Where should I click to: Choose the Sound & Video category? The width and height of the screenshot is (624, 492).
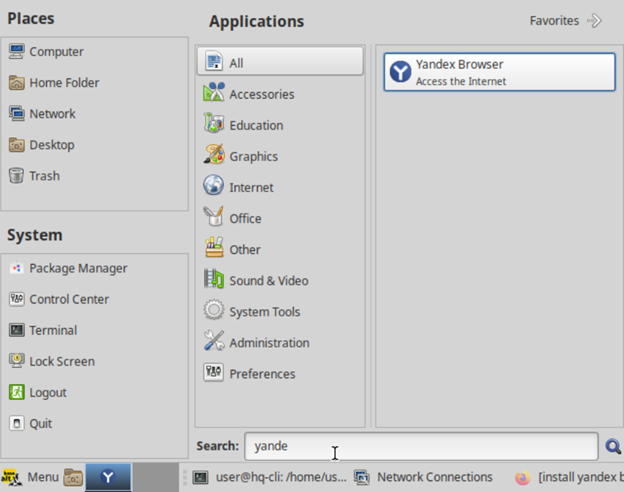268,280
